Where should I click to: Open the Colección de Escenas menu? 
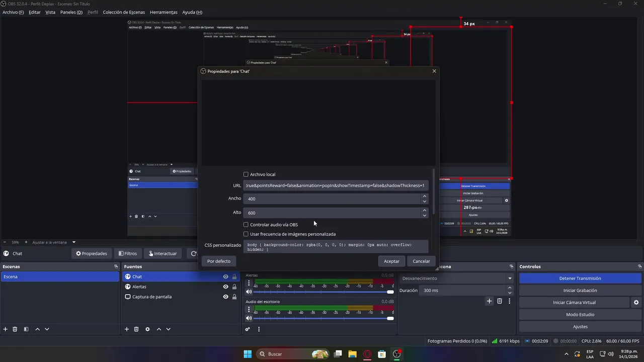pos(124,12)
